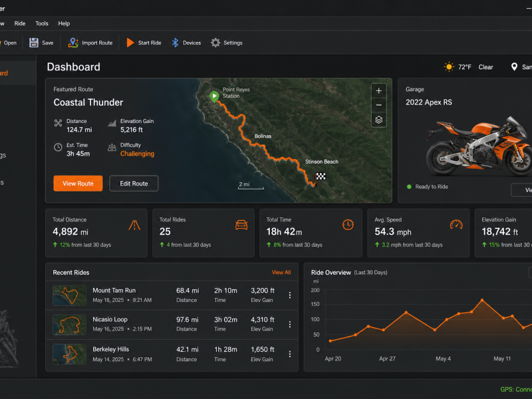Open more options for Nicasio Loop
The height and width of the screenshot is (399, 532).
pos(290,325)
